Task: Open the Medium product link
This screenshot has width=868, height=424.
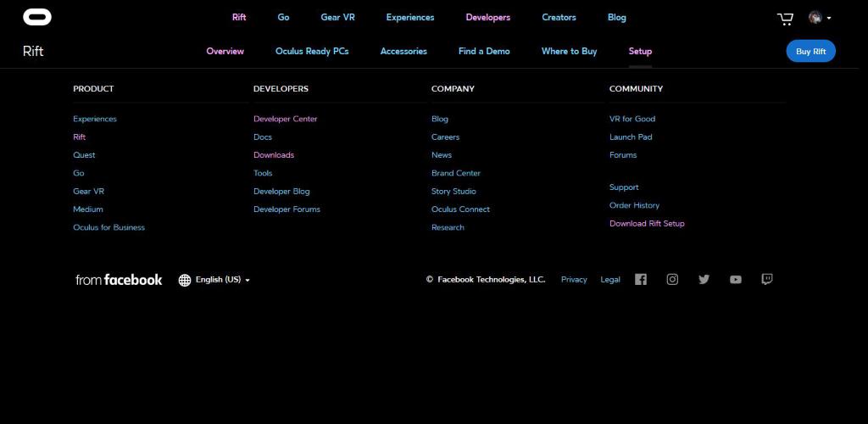Action: pyautogui.click(x=88, y=209)
